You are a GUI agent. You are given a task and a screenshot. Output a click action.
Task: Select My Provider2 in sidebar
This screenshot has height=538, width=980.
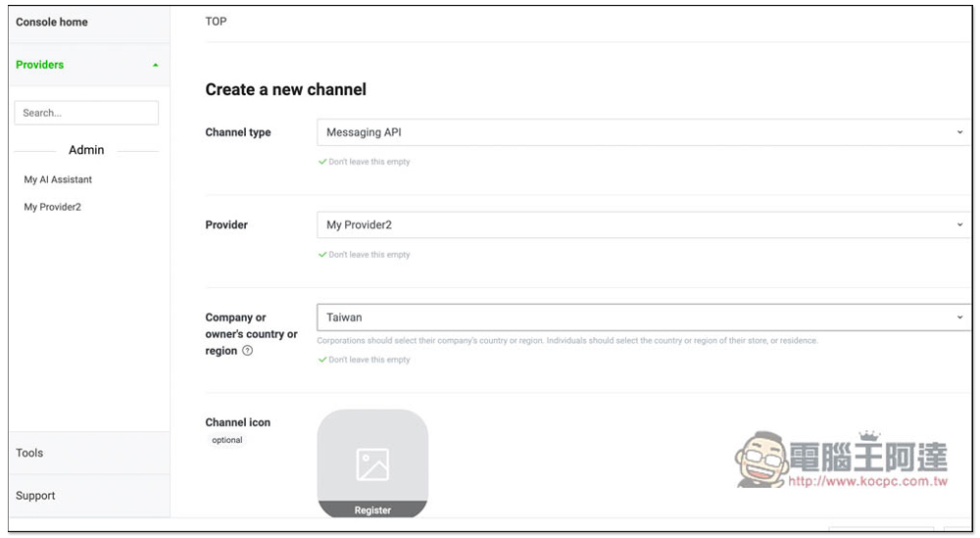tap(53, 207)
